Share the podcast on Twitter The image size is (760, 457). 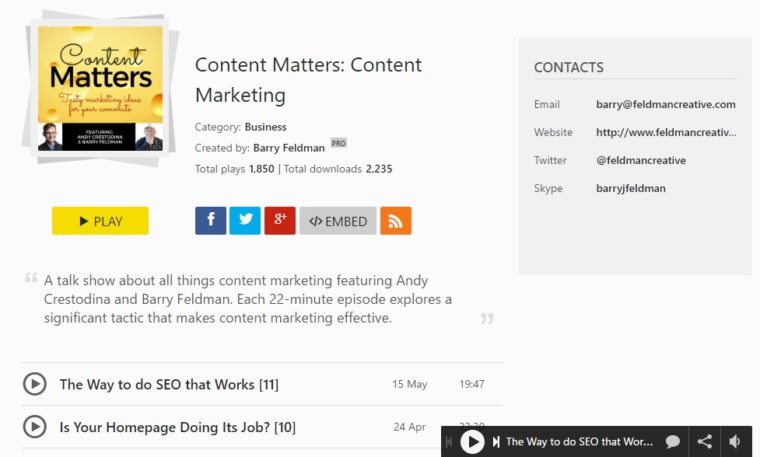[245, 221]
